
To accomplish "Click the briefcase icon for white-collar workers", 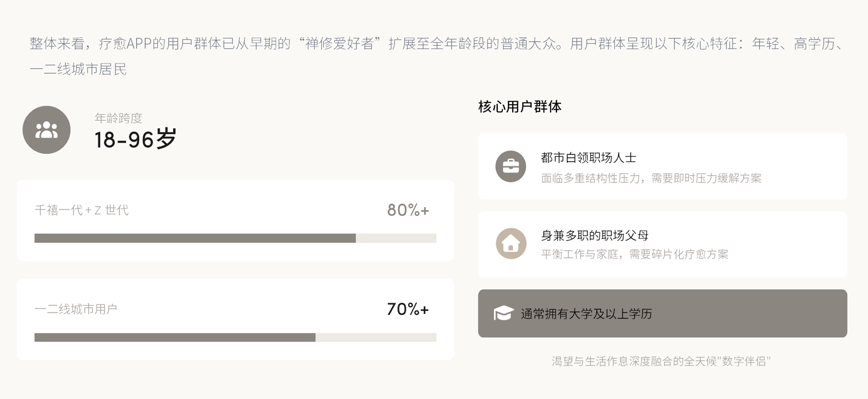I will [510, 167].
